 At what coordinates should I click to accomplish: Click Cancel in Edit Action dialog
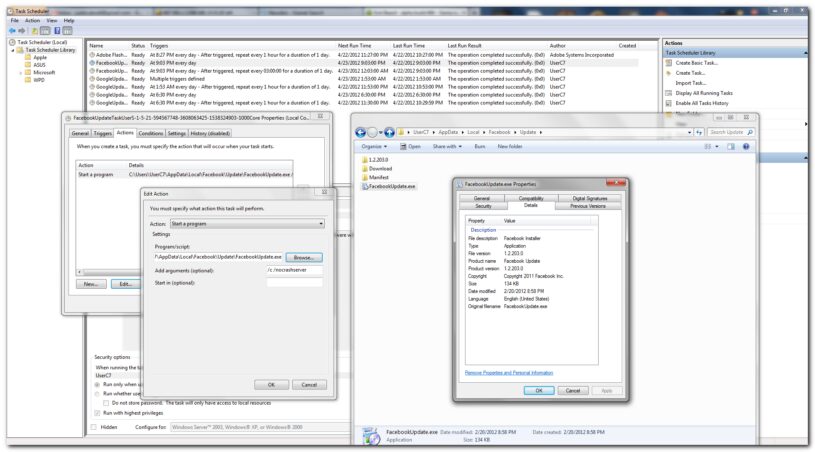309,385
